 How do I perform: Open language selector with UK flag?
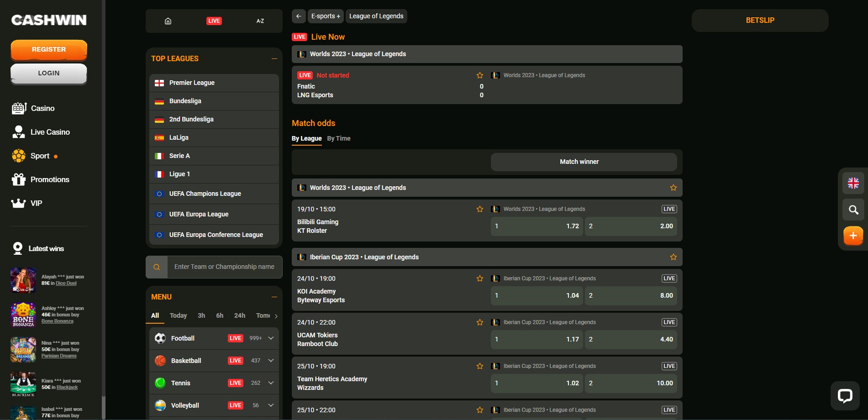click(853, 183)
